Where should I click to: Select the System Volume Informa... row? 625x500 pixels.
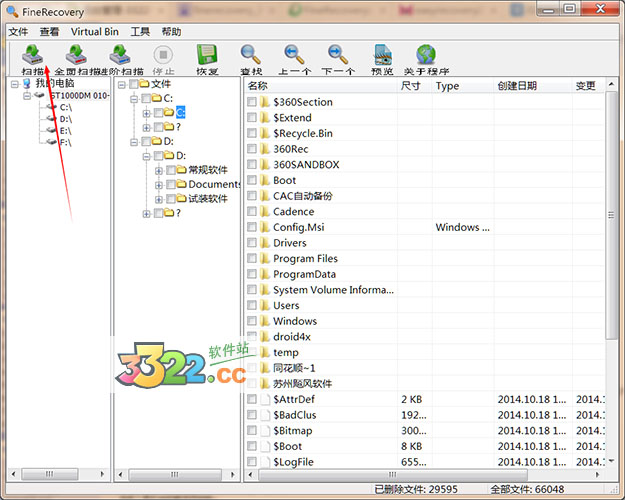click(x=424, y=290)
